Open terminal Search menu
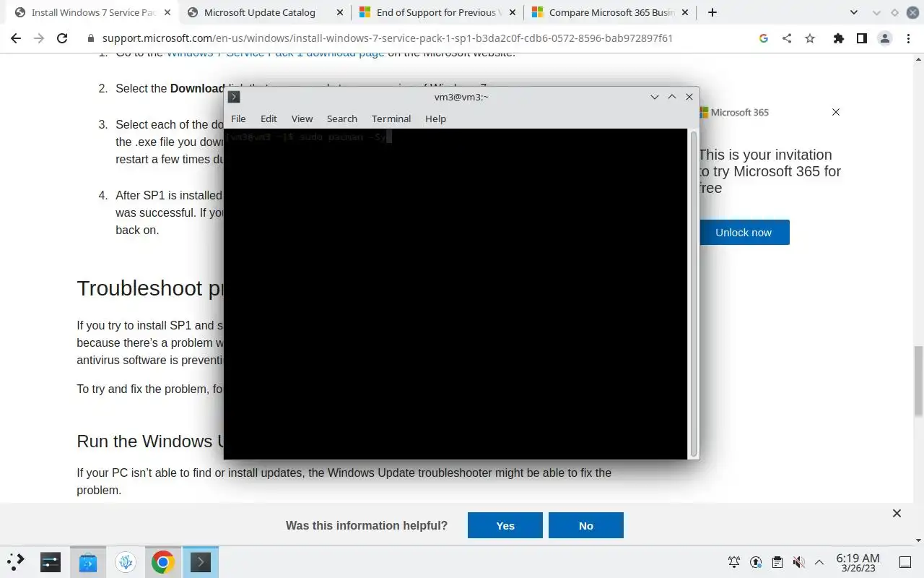 [341, 118]
